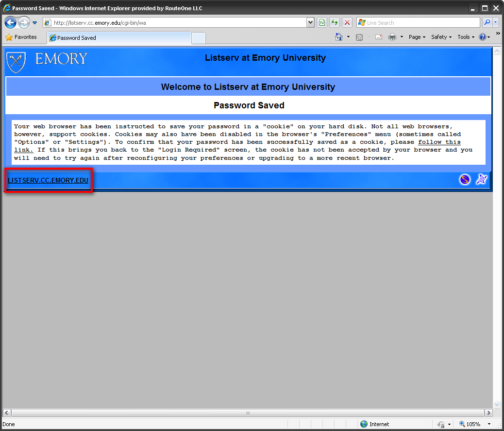504x431 pixels.
Task: Open the recent pages dropdown arrow
Action: 34,23
